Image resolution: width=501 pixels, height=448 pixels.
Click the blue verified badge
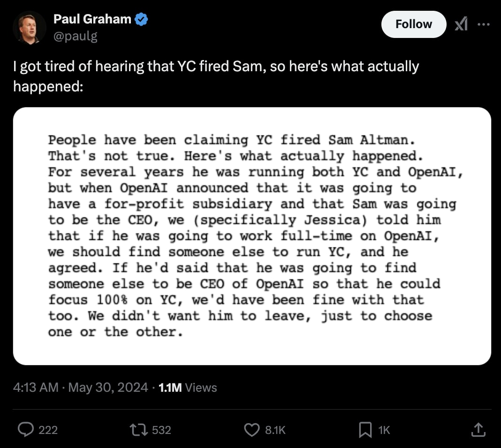pyautogui.click(x=142, y=20)
